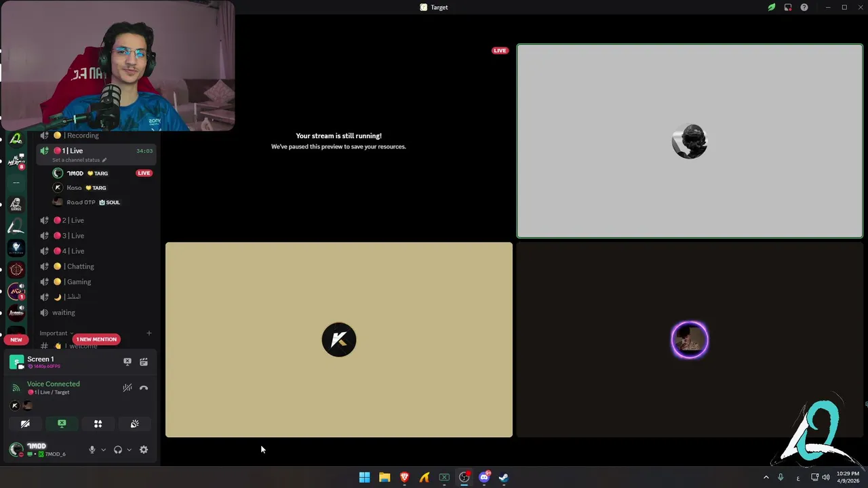Collapse the Important category

point(56,333)
